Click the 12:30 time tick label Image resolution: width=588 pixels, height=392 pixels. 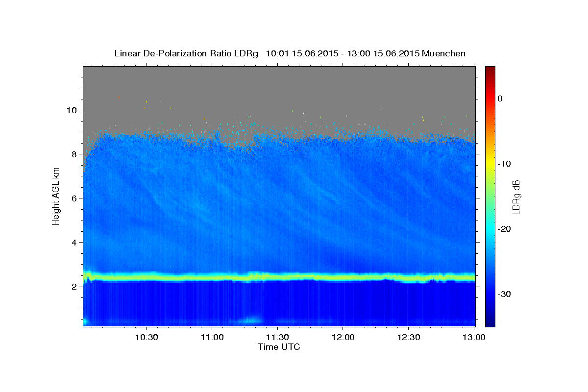409,338
